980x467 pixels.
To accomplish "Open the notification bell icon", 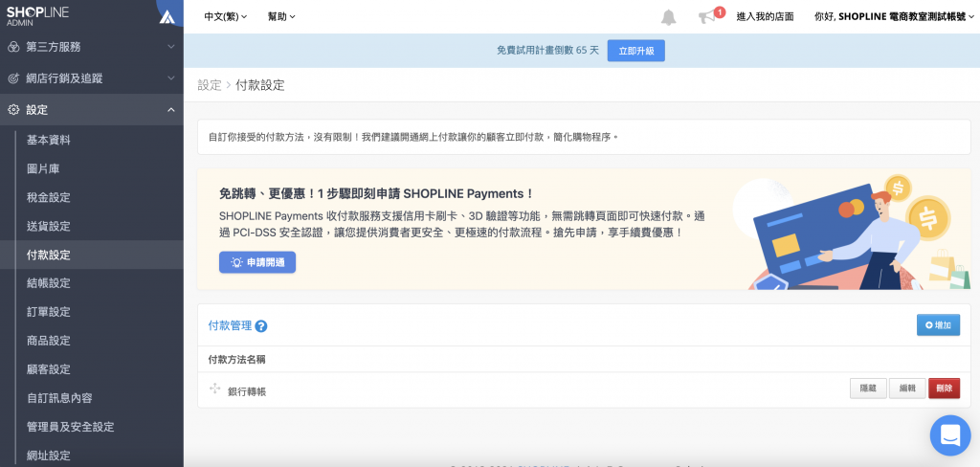I will coord(668,17).
